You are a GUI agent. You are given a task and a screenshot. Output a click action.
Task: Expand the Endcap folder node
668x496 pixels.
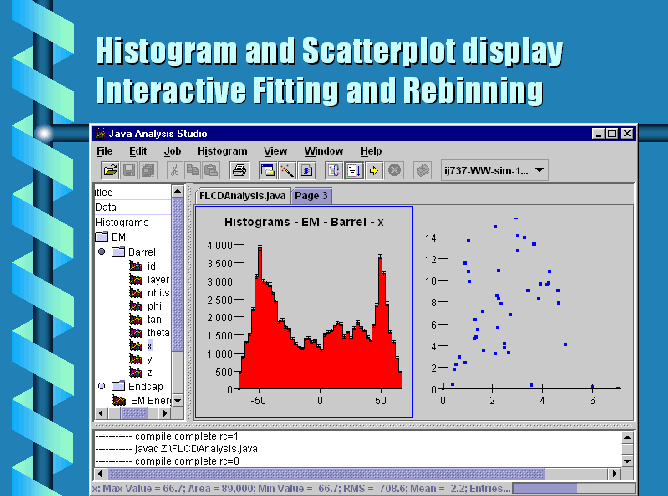[101, 386]
